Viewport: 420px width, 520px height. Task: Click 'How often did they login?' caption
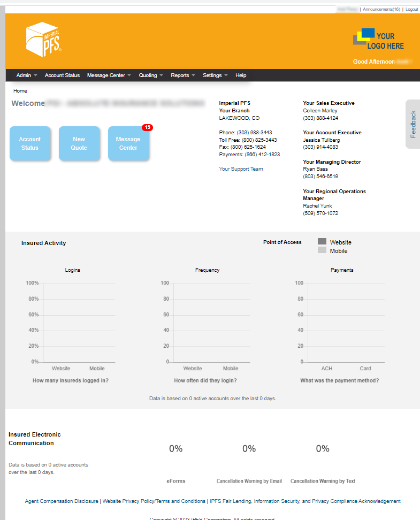205,380
